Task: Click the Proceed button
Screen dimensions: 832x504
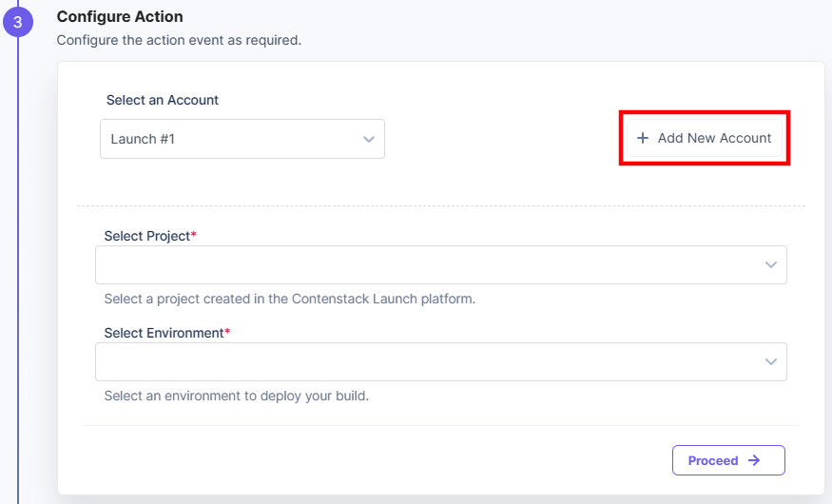Action: click(x=727, y=460)
